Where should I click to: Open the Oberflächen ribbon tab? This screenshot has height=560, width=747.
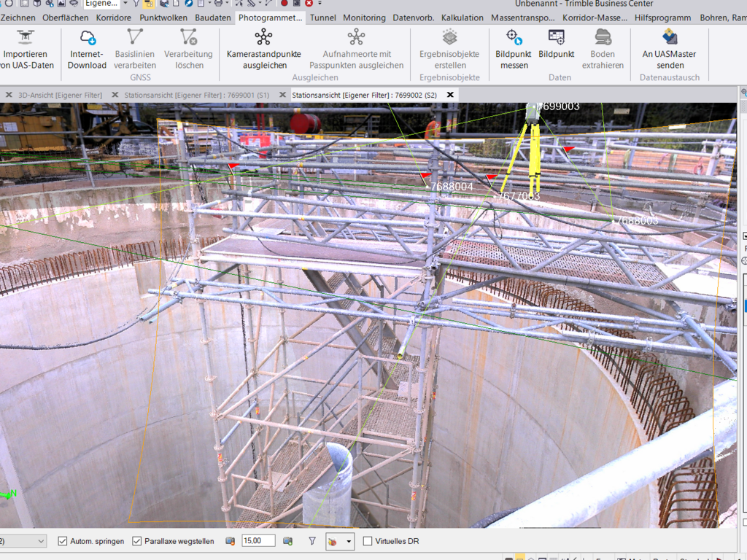coord(65,17)
